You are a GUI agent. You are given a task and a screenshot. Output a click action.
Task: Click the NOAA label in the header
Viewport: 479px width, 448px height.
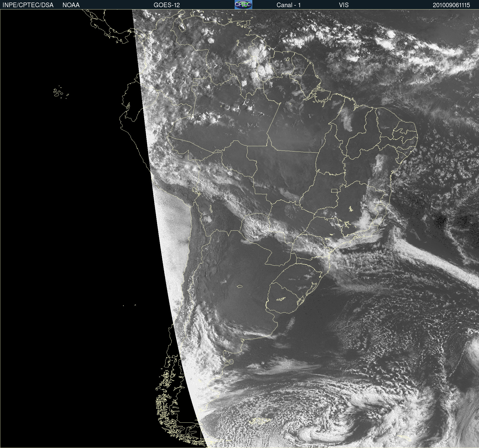click(x=71, y=5)
